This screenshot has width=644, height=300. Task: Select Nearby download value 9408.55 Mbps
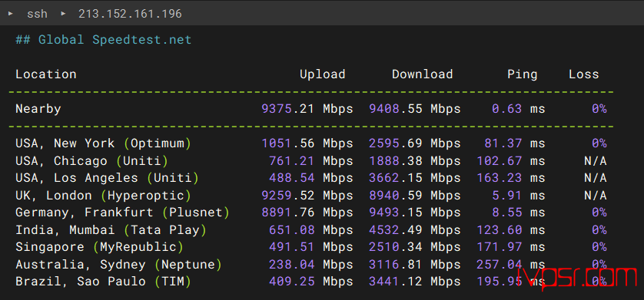(415, 109)
